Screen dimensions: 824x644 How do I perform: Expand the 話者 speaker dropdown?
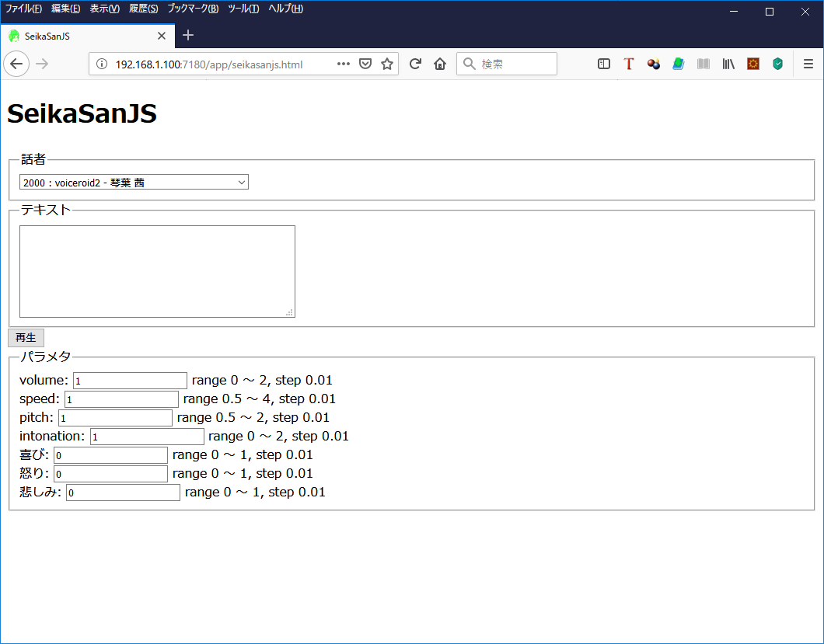tap(134, 183)
